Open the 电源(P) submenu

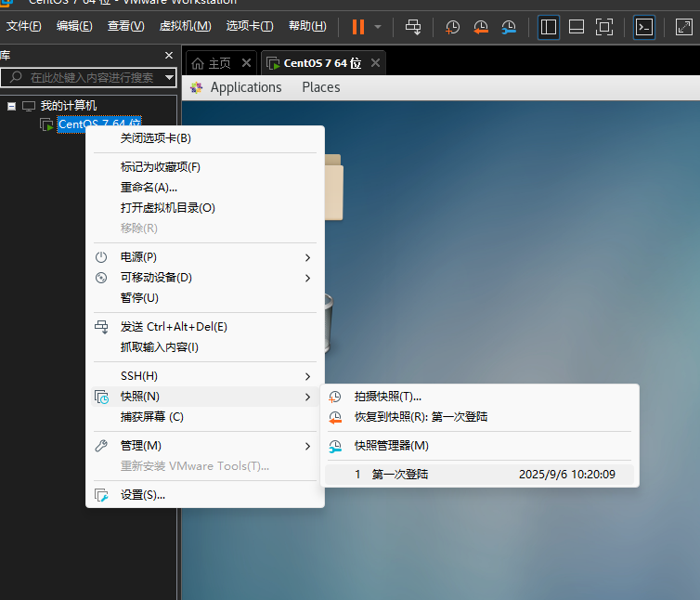coord(205,257)
